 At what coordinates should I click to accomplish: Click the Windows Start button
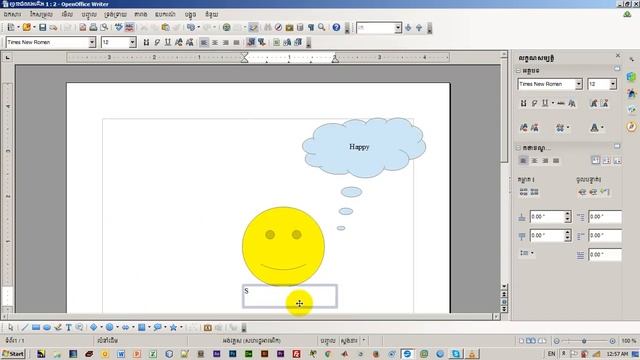pyautogui.click(x=13, y=354)
